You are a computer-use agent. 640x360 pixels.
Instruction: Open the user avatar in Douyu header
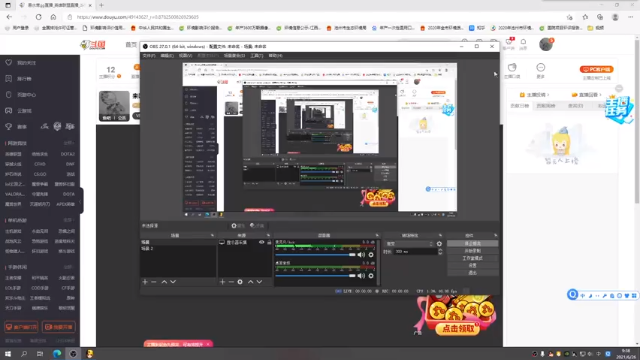point(546,44)
